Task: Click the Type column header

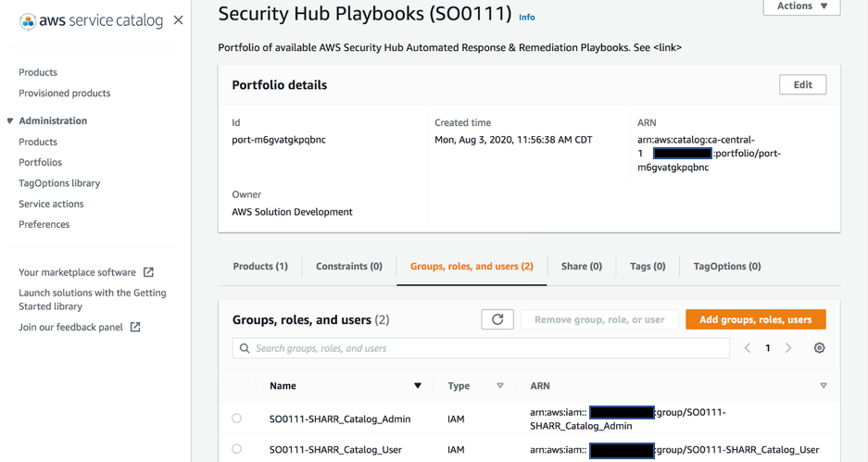Action: (459, 386)
